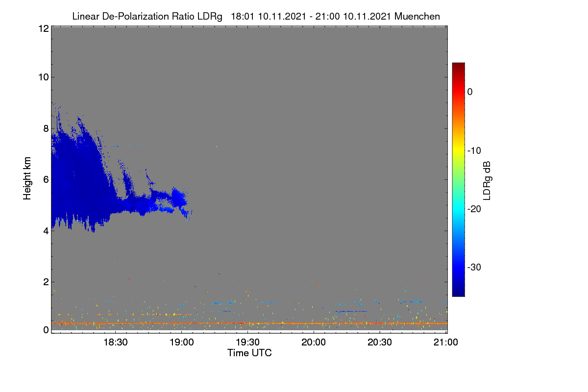This screenshot has height=392, width=588.
Task: Click the height axis tick '6'
Action: [x=45, y=179]
